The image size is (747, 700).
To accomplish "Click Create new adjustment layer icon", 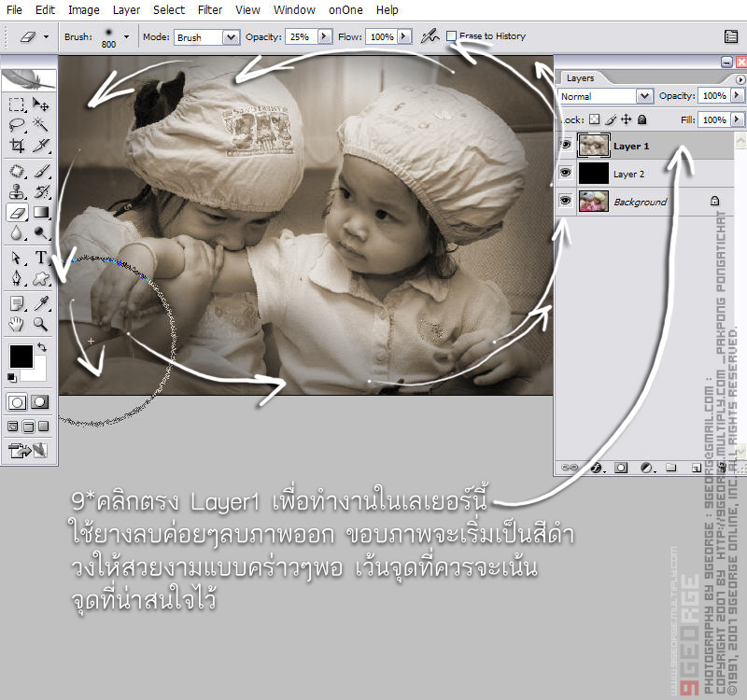I will click(647, 468).
